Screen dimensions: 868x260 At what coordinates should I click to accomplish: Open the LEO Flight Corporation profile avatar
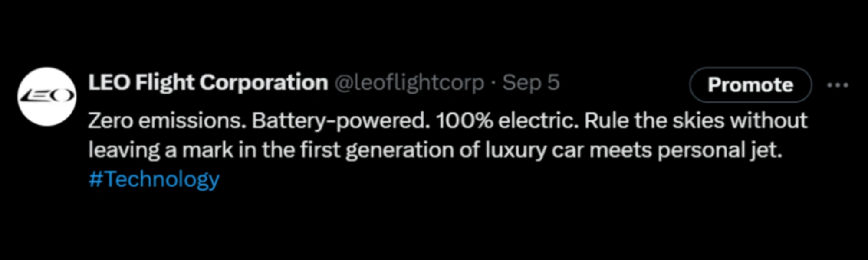47,96
